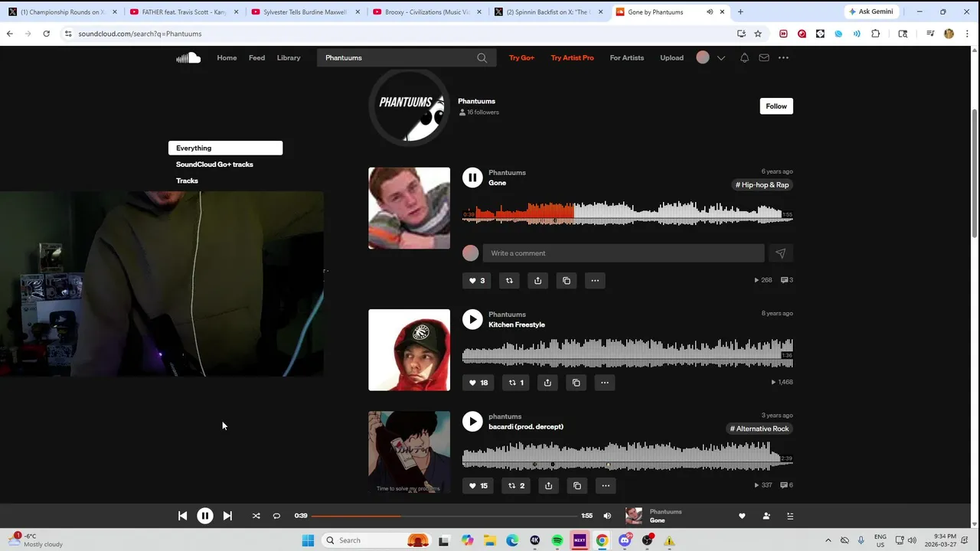
Task: Reload the page in Chrome
Action: click(x=46, y=34)
